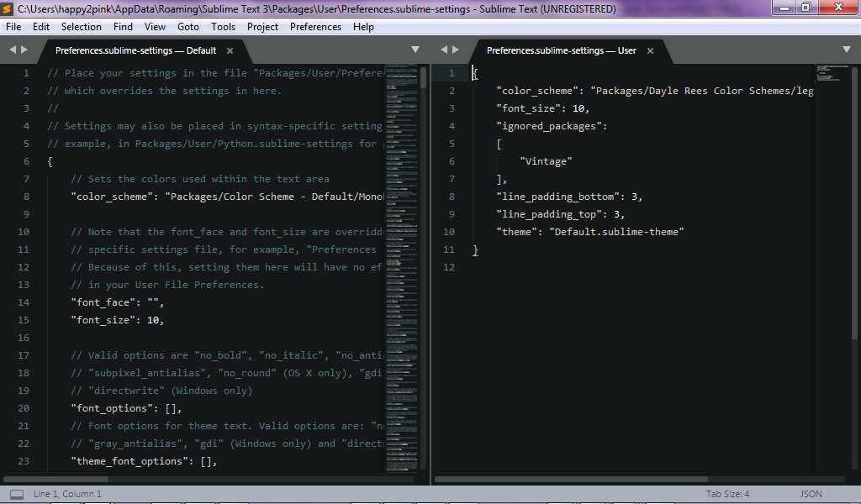Open the Edit menu

coord(41,27)
